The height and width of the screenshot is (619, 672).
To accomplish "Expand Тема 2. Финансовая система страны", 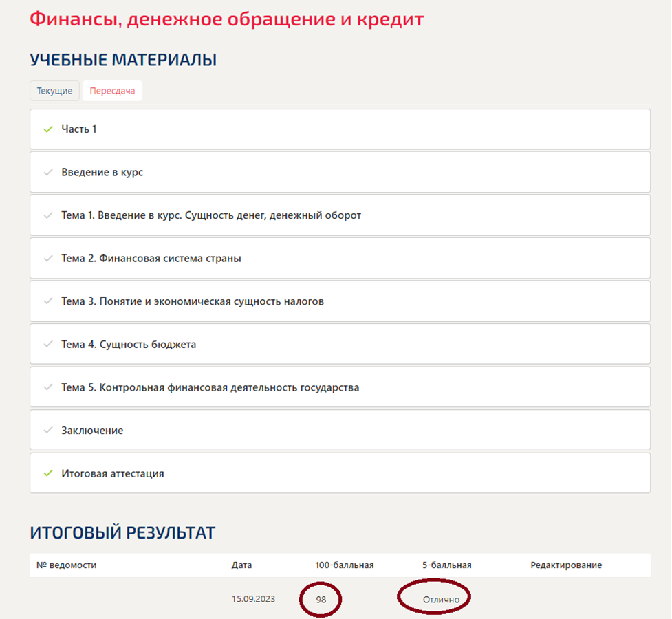I will (340, 258).
